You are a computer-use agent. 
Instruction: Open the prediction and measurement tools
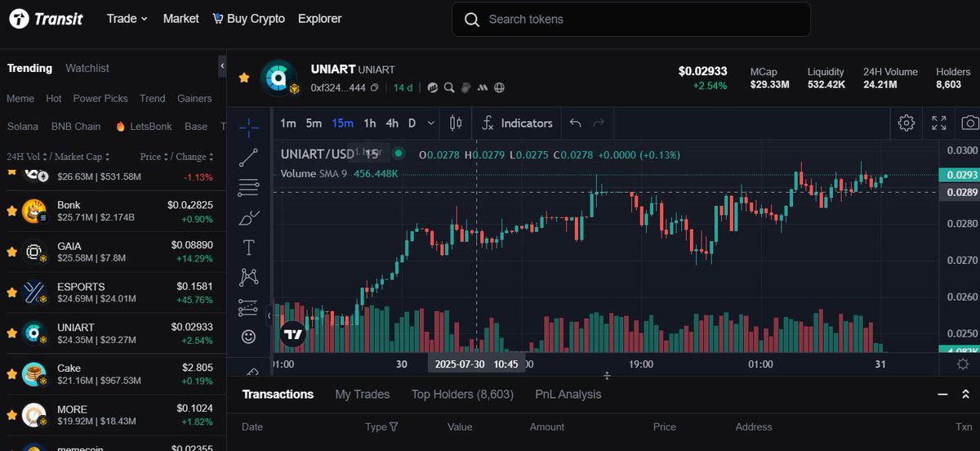248,307
